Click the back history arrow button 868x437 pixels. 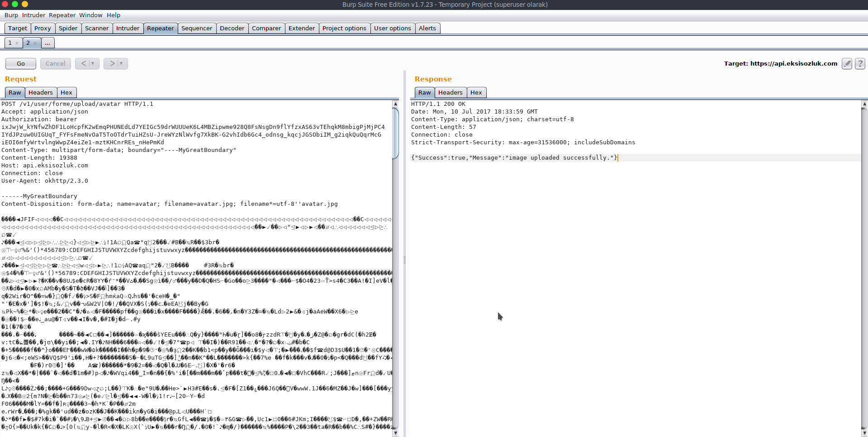click(84, 64)
